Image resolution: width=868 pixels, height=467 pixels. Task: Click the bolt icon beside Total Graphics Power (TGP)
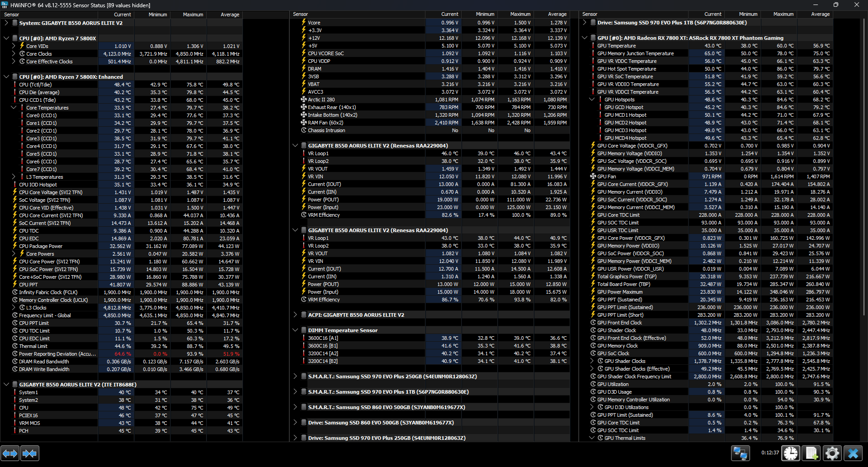coord(593,276)
